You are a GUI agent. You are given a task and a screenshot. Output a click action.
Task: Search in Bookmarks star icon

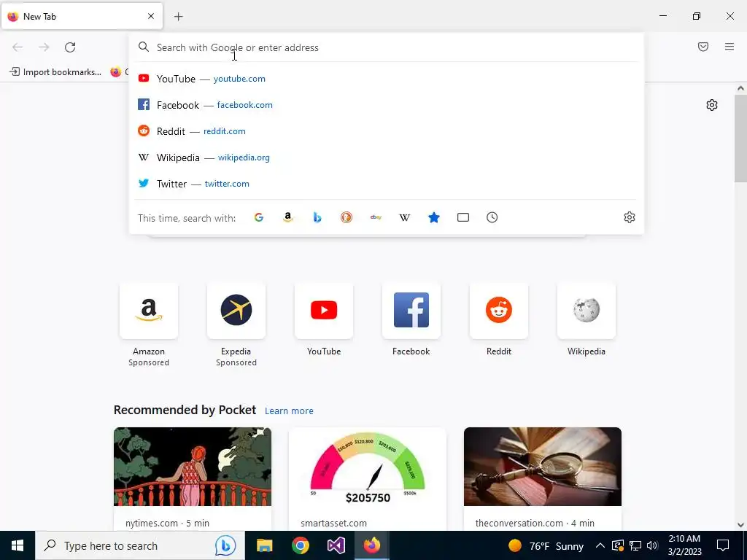[x=434, y=217]
